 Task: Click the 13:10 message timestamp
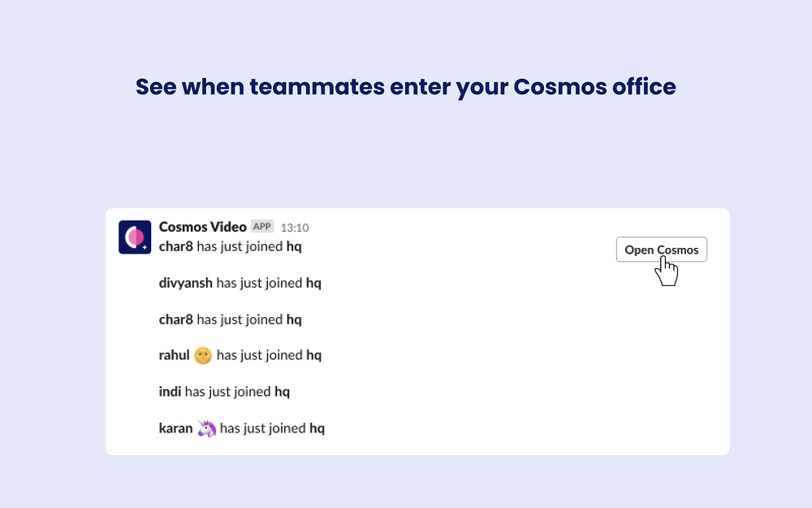pyautogui.click(x=295, y=228)
